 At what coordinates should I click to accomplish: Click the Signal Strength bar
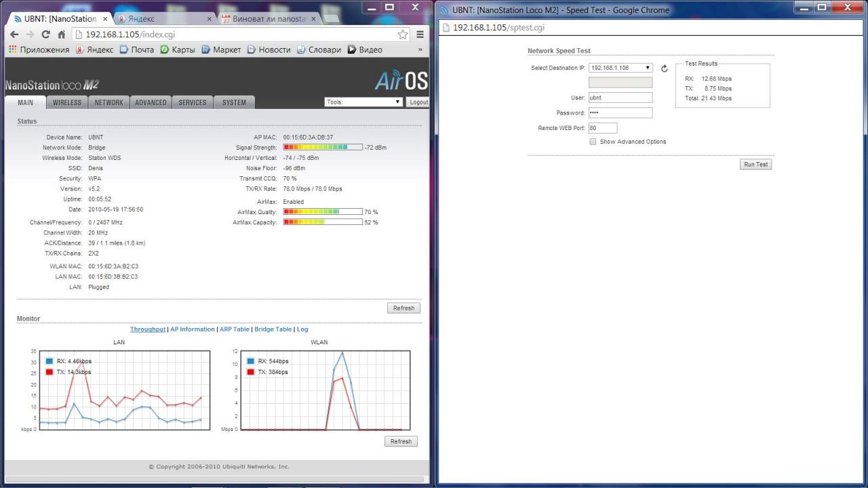click(x=323, y=147)
